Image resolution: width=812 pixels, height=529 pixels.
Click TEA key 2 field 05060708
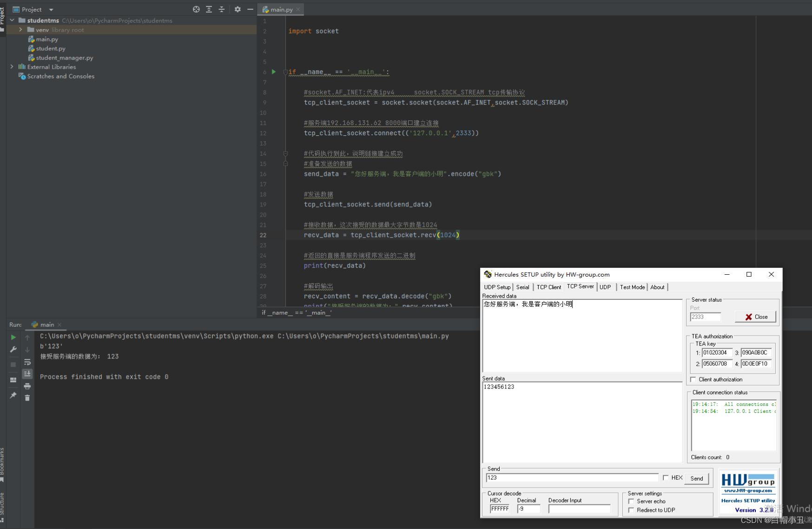pos(717,364)
